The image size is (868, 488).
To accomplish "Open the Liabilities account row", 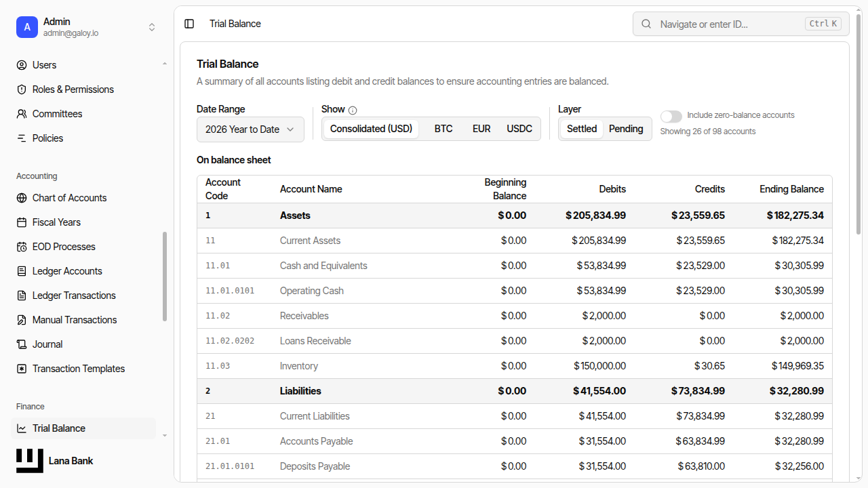I will [515, 391].
